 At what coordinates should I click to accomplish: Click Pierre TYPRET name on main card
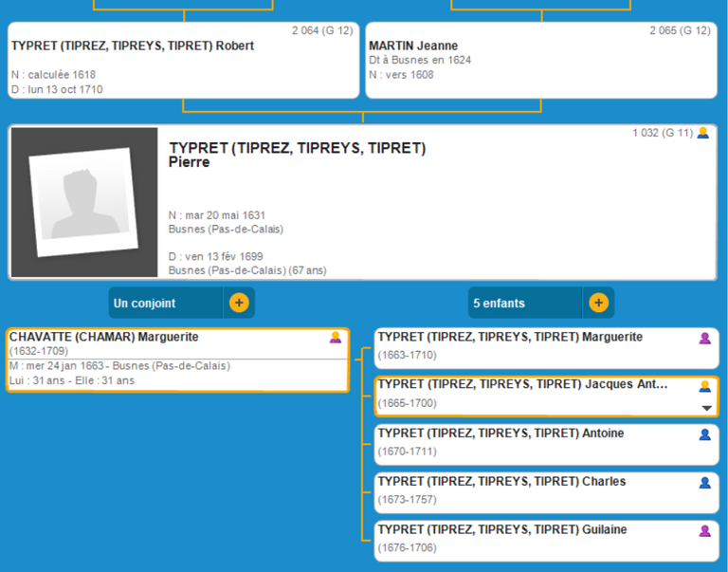[x=297, y=155]
